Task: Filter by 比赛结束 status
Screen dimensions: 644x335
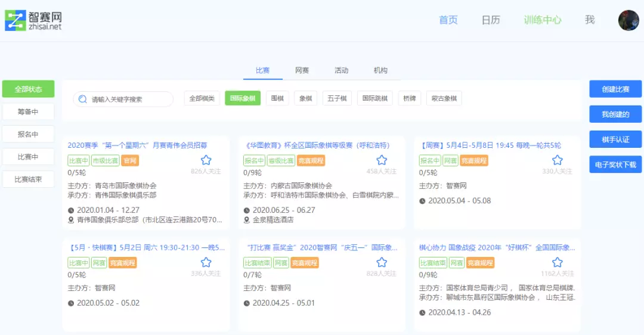Action: (28, 179)
